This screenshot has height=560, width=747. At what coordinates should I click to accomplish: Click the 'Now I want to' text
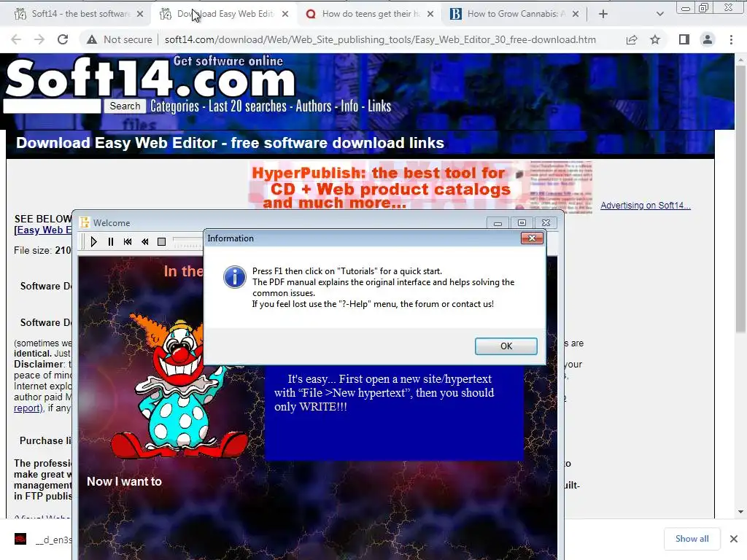pos(124,481)
